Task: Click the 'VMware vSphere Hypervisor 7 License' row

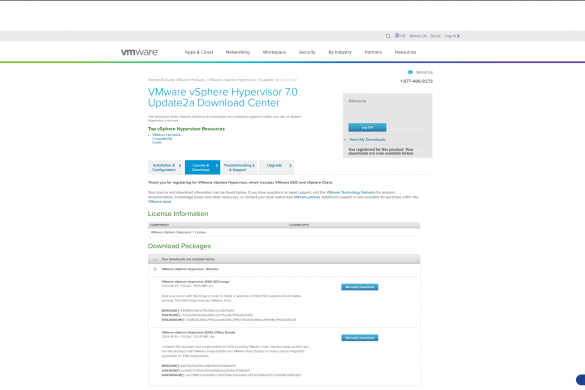Action: [x=284, y=232]
